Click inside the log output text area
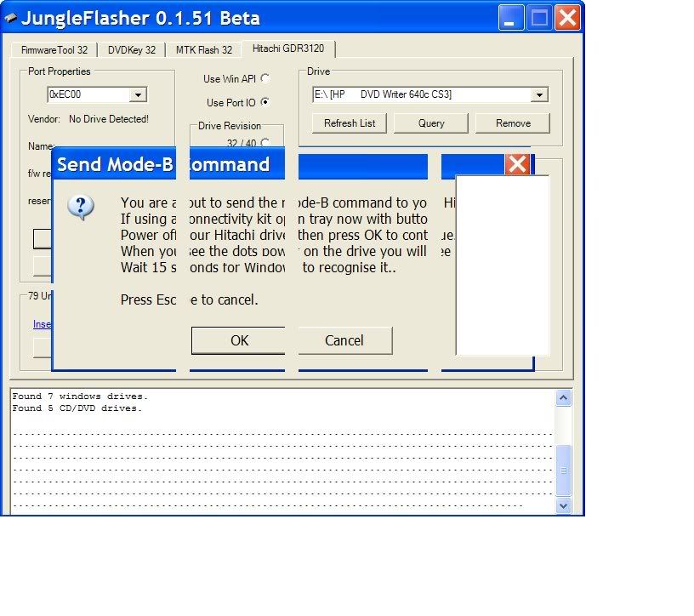 point(281,451)
